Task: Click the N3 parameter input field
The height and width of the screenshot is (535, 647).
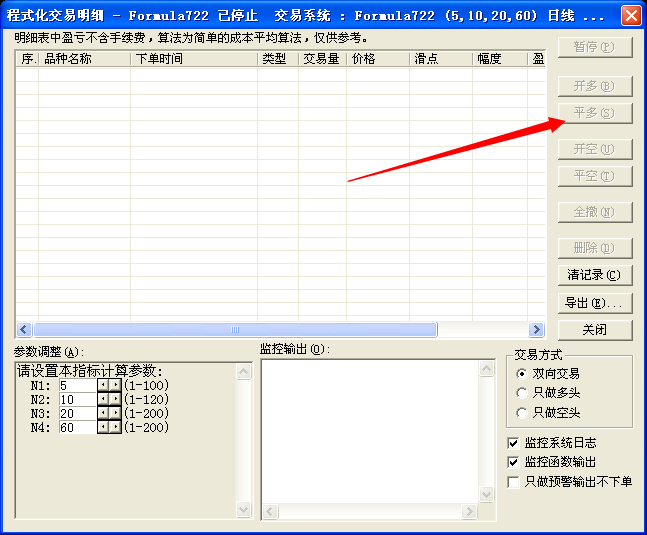Action: pyautogui.click(x=78, y=414)
